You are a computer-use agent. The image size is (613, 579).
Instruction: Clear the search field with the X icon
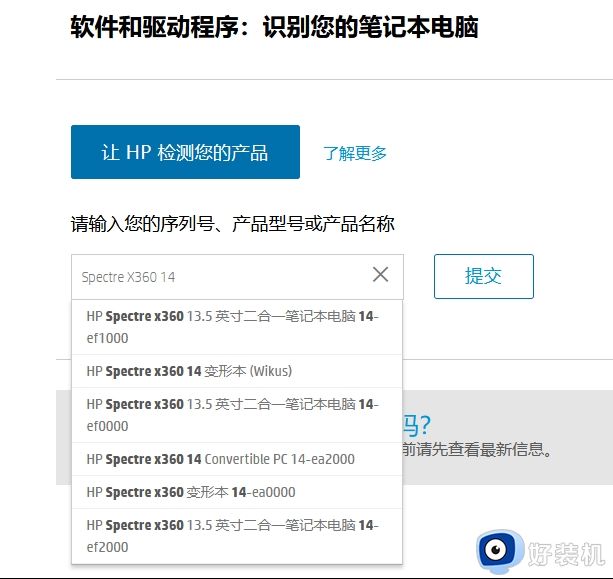(x=380, y=274)
